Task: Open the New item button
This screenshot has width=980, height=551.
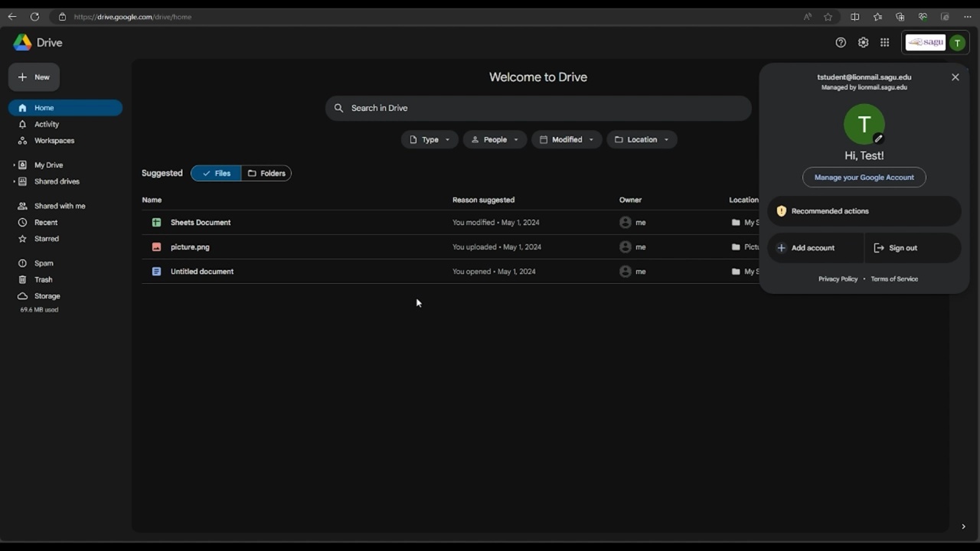Action: tap(34, 77)
